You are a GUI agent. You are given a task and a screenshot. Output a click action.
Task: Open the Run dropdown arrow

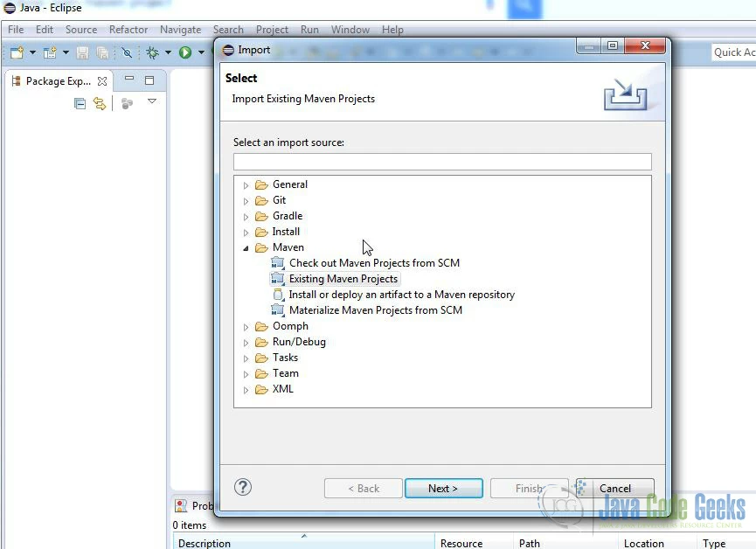pyautogui.click(x=201, y=52)
